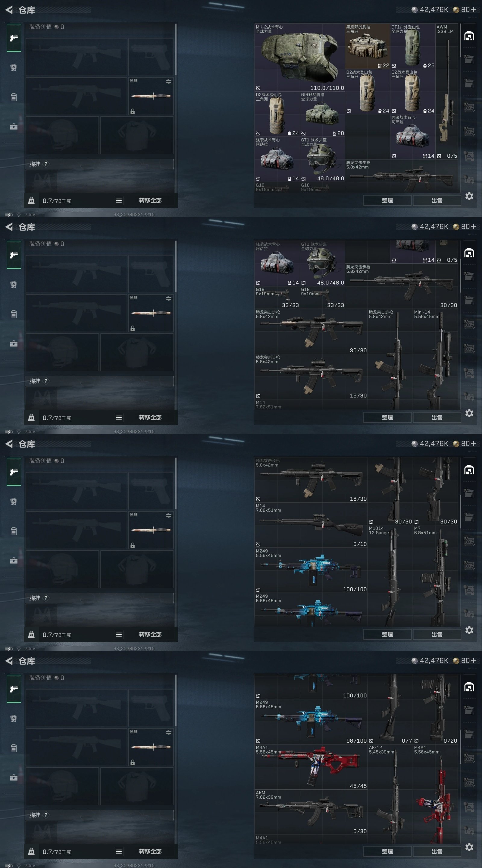This screenshot has height=868, width=482.
Task: Select the GT1户外登山包 backpack item
Action: pos(413,46)
